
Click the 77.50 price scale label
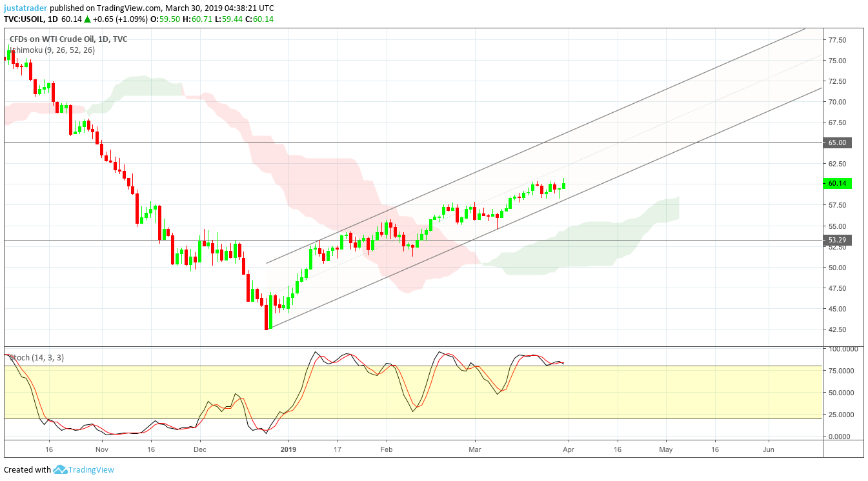pyautogui.click(x=837, y=40)
